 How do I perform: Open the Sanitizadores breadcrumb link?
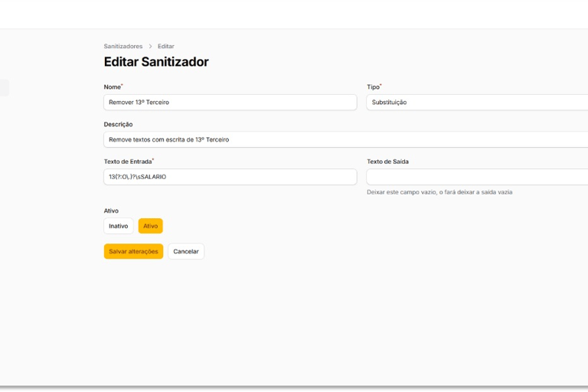click(123, 46)
